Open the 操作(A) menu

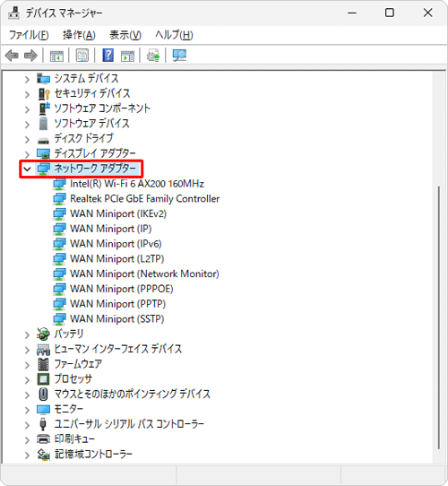coord(79,35)
